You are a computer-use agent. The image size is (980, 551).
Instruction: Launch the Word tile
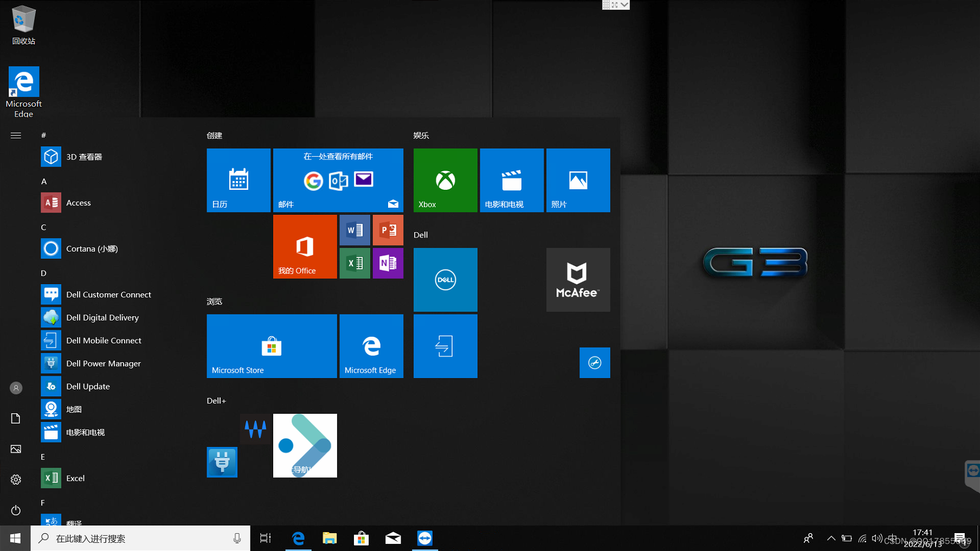pyautogui.click(x=355, y=230)
